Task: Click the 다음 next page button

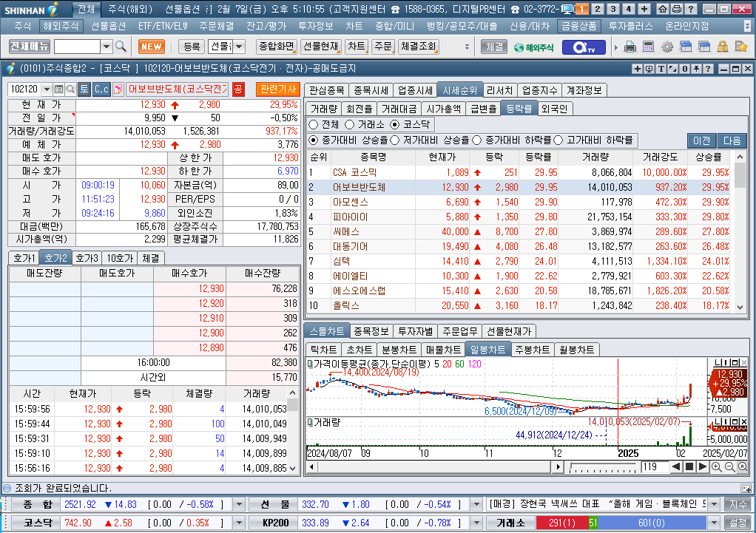Action: (x=732, y=140)
